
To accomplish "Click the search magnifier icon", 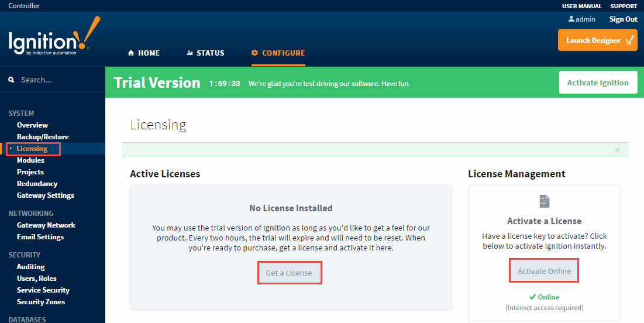I will [x=11, y=80].
